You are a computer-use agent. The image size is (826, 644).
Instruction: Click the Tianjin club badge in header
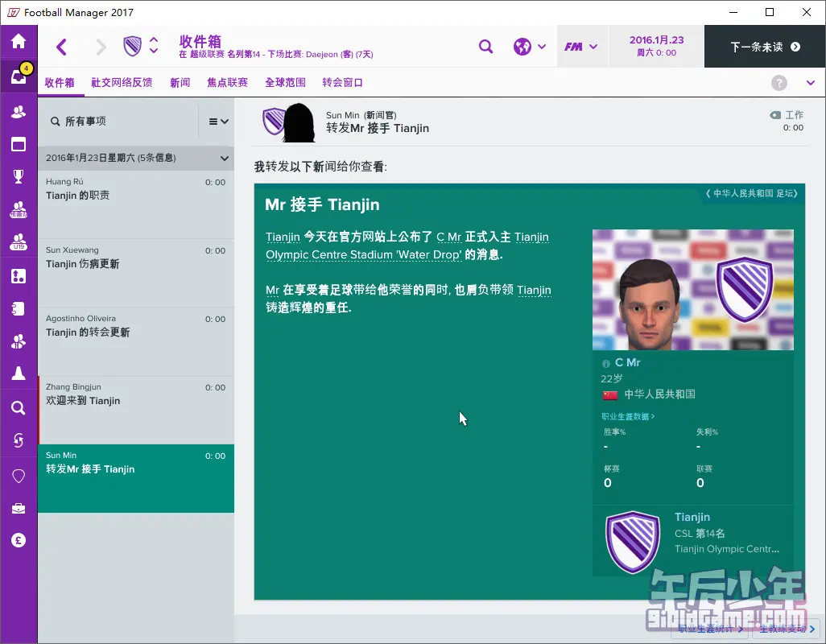(x=132, y=46)
